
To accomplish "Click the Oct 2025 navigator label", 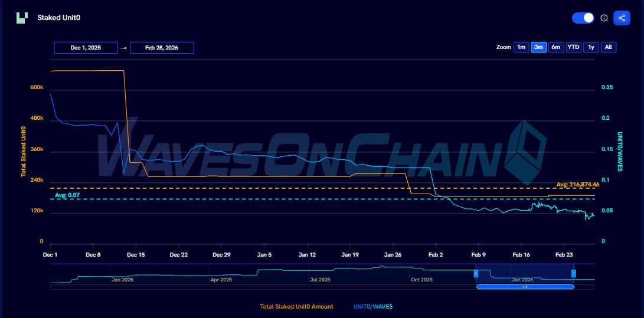I will point(422,280).
